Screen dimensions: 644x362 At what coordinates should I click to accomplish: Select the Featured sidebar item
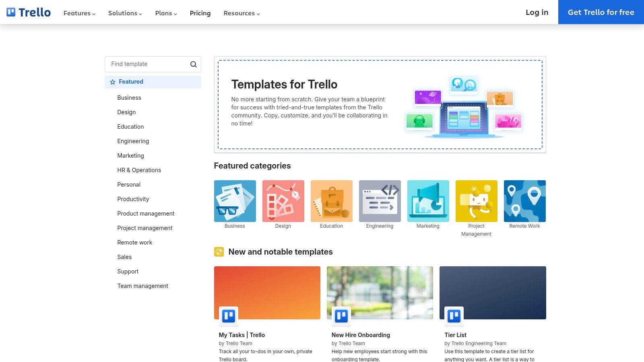coord(153,82)
